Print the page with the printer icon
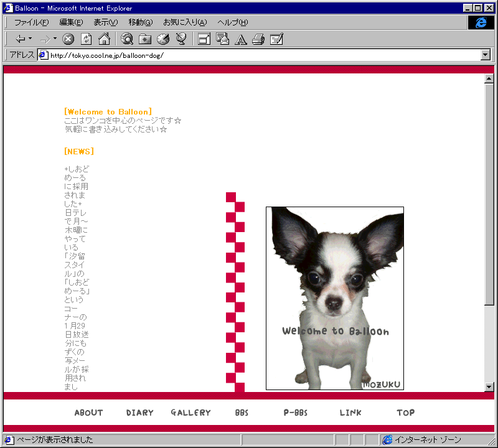 pyautogui.click(x=258, y=39)
